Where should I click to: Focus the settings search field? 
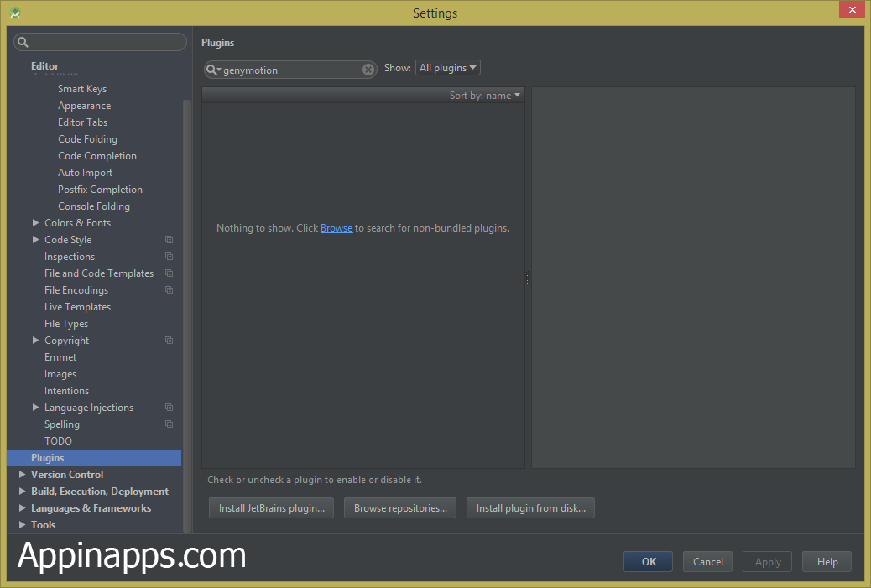(101, 42)
